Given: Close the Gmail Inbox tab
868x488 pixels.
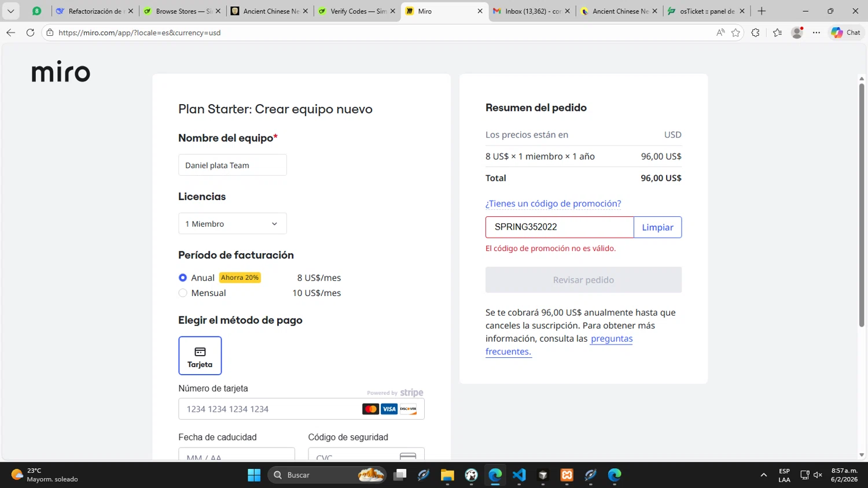Looking at the screenshot, I should click(x=567, y=11).
